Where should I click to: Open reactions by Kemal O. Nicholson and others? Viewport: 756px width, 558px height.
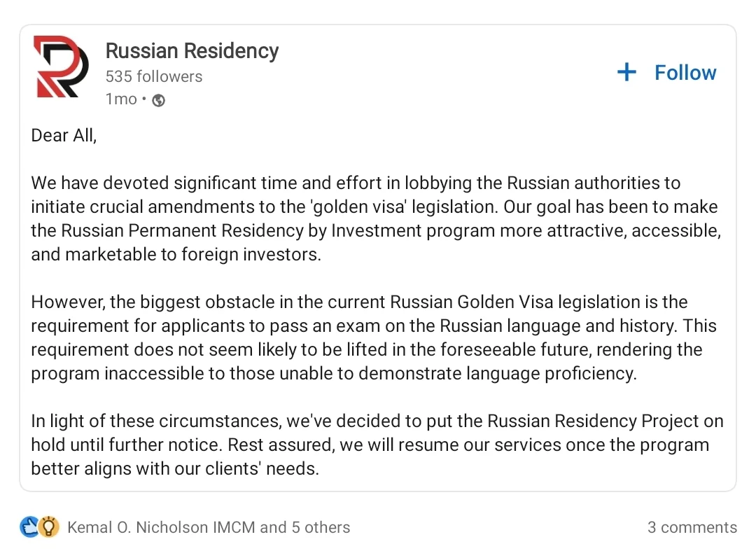pos(209,527)
